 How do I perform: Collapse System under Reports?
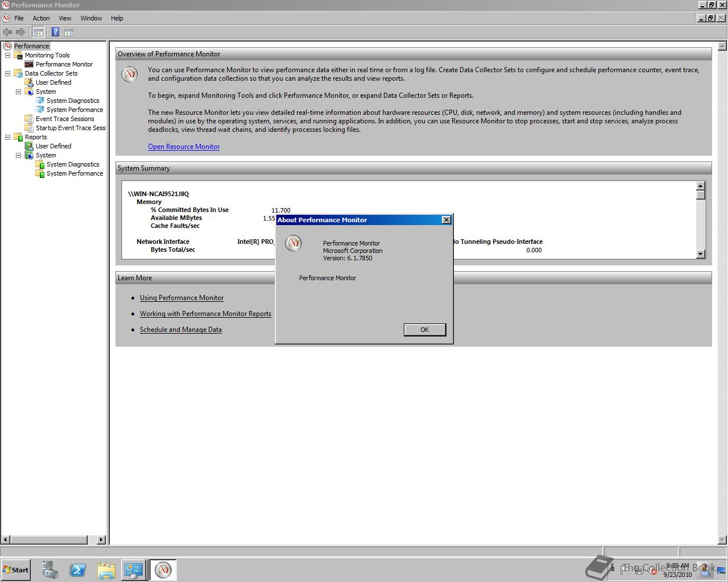19,155
